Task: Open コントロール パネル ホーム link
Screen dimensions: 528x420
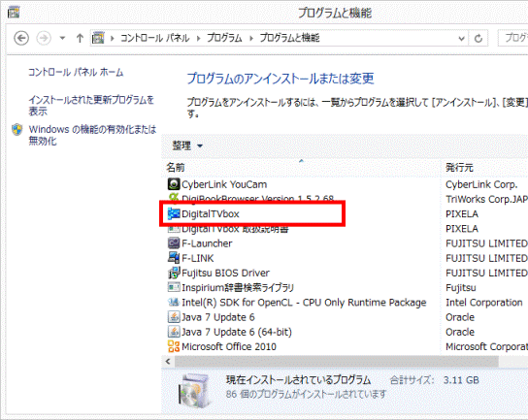Action: click(x=76, y=72)
